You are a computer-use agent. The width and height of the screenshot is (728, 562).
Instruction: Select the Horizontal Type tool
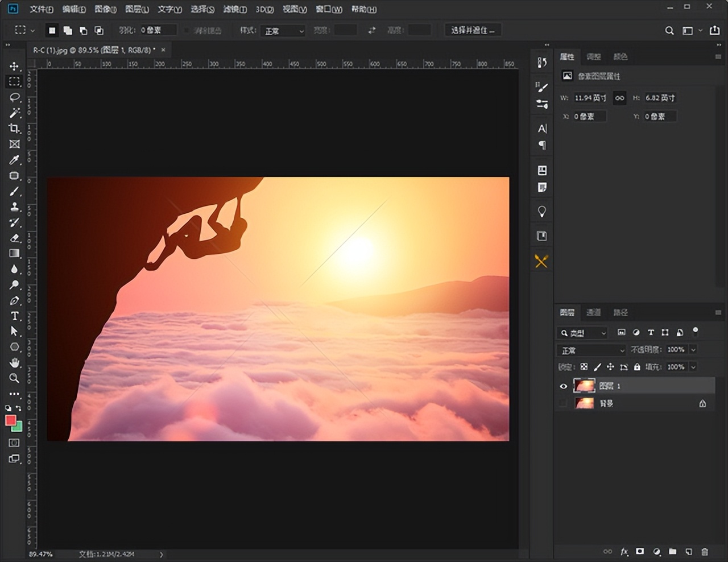14,316
